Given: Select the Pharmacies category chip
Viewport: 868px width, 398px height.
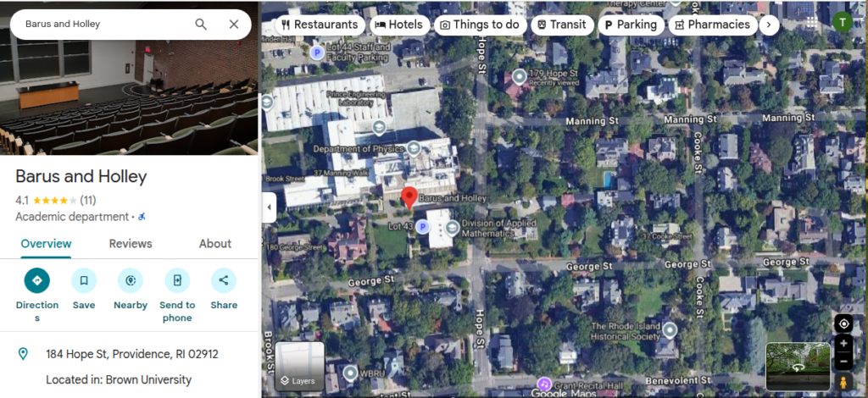Looking at the screenshot, I should point(712,25).
